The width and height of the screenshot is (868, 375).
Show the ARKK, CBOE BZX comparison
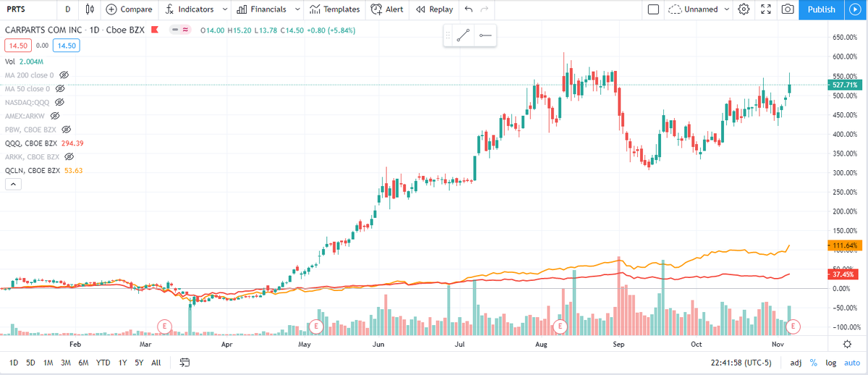tap(69, 156)
